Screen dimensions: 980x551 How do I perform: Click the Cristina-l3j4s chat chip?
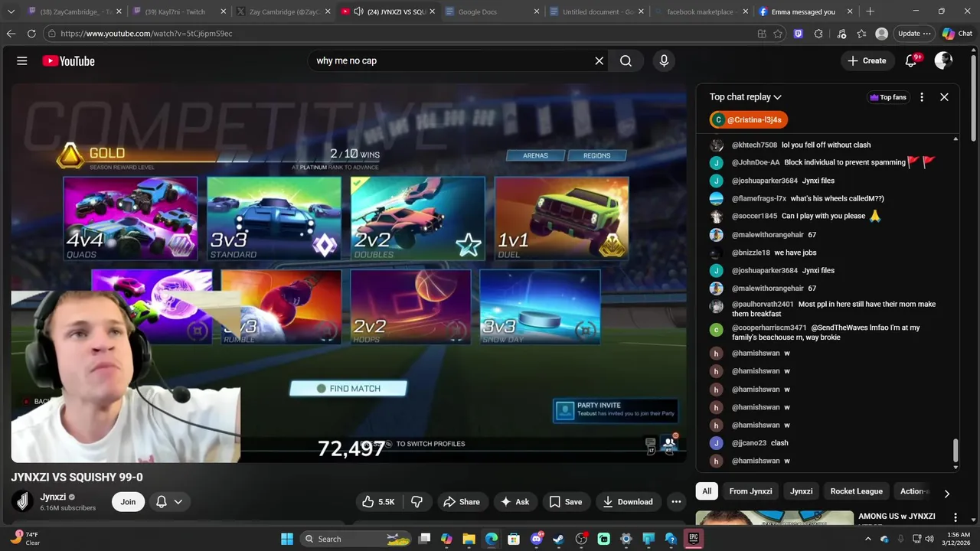[x=748, y=120]
